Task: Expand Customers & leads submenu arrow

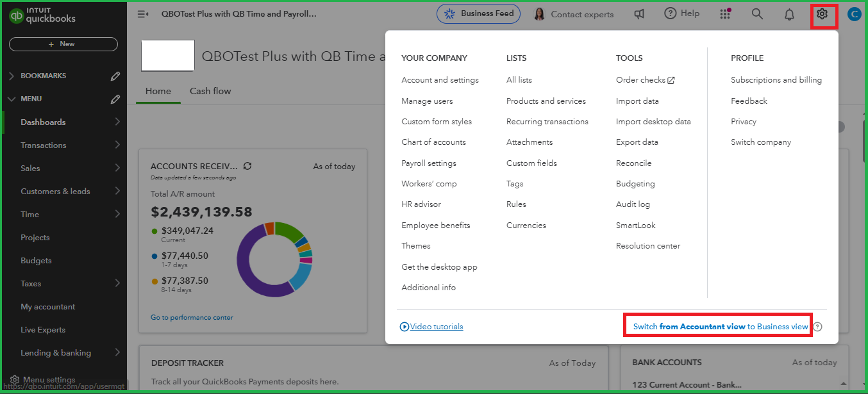Action: 117,191
